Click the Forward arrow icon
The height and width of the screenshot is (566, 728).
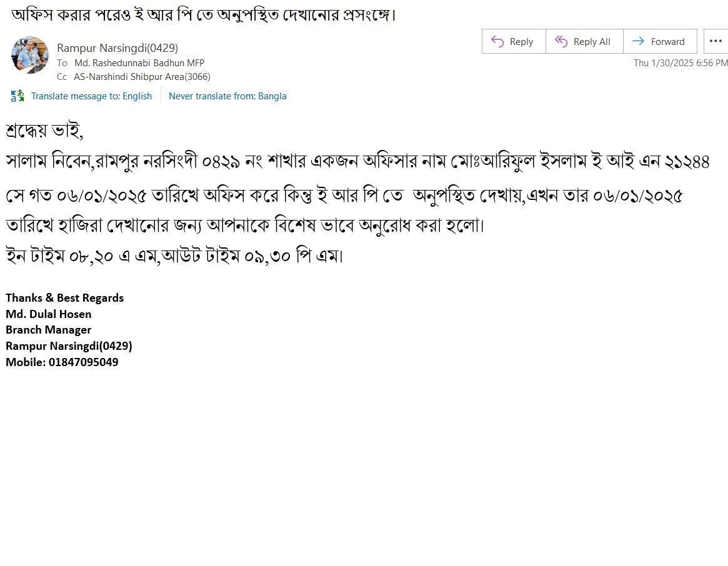[639, 41]
